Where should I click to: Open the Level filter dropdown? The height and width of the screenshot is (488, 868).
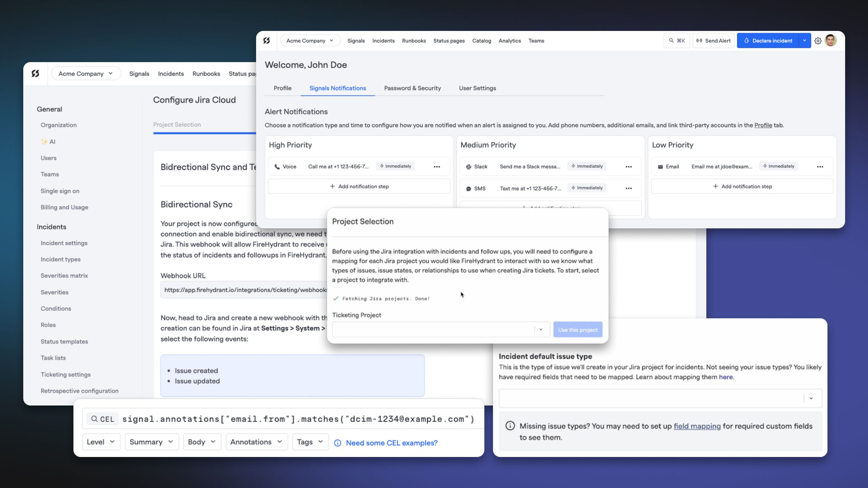point(101,442)
